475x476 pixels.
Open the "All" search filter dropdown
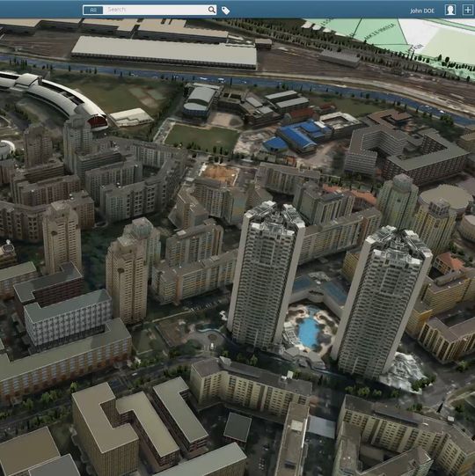coord(93,10)
